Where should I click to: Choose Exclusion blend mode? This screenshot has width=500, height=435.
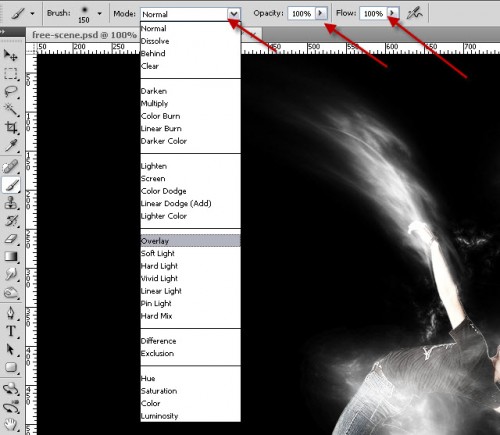point(190,353)
